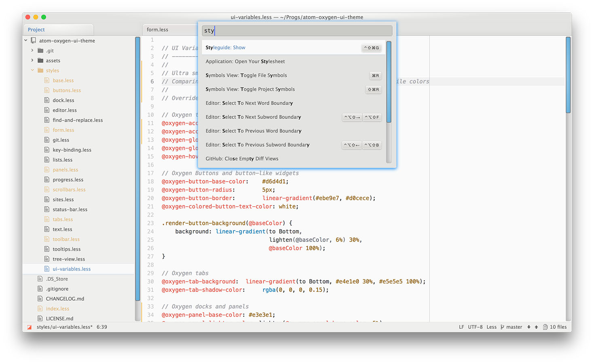Choose Editor: Select To Next Subword Boundary

tap(294, 117)
